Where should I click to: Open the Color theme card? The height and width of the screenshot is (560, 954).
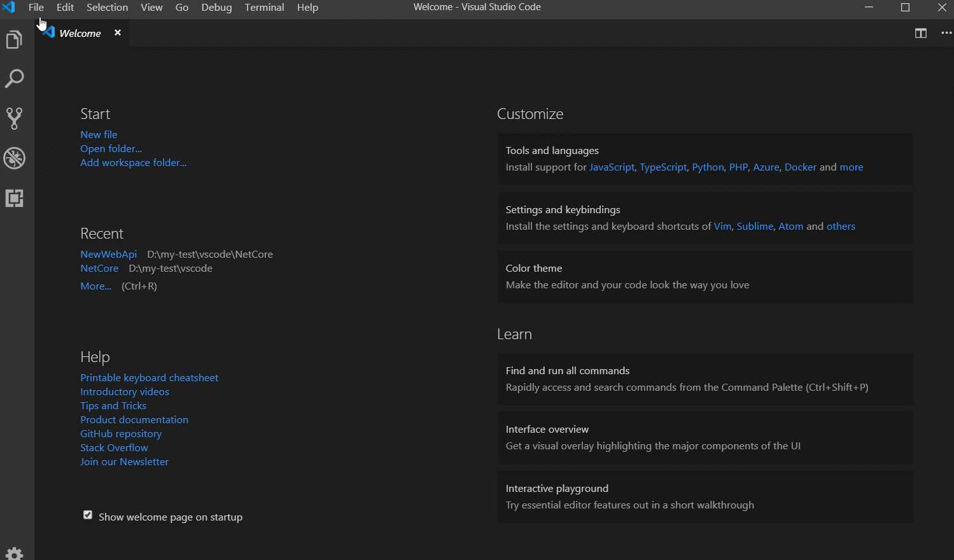click(705, 277)
